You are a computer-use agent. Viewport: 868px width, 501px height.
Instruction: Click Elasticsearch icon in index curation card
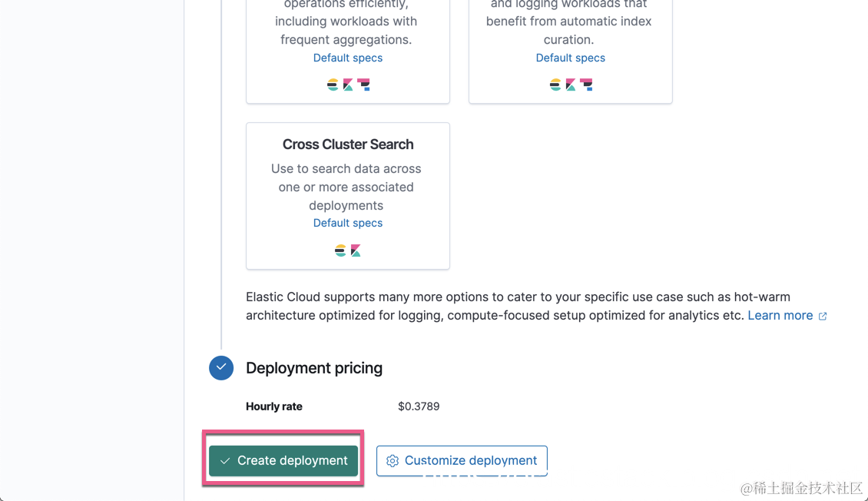pos(555,85)
